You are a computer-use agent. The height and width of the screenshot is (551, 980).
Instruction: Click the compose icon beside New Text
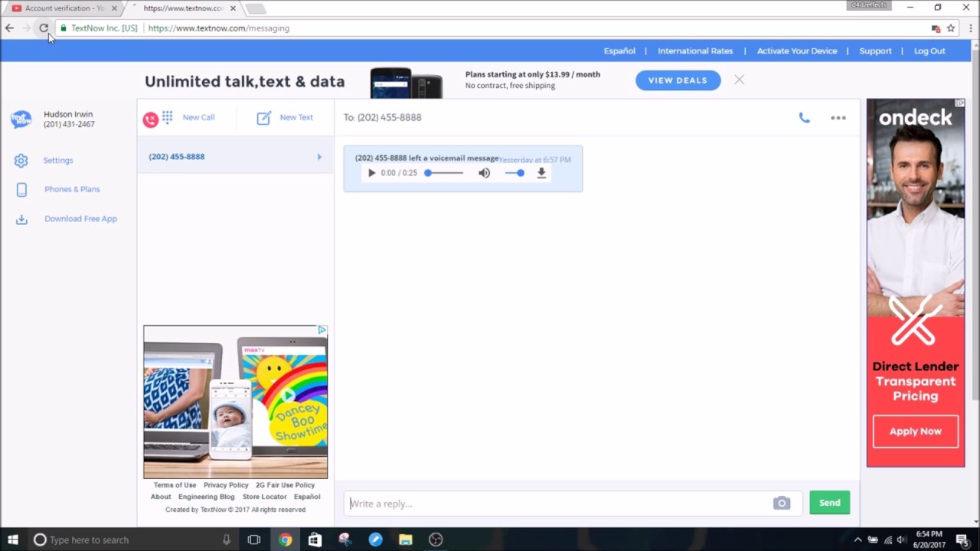(x=263, y=118)
